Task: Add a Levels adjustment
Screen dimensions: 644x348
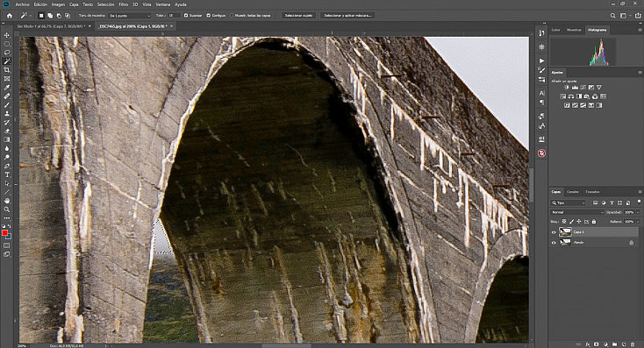Action: 575,88
